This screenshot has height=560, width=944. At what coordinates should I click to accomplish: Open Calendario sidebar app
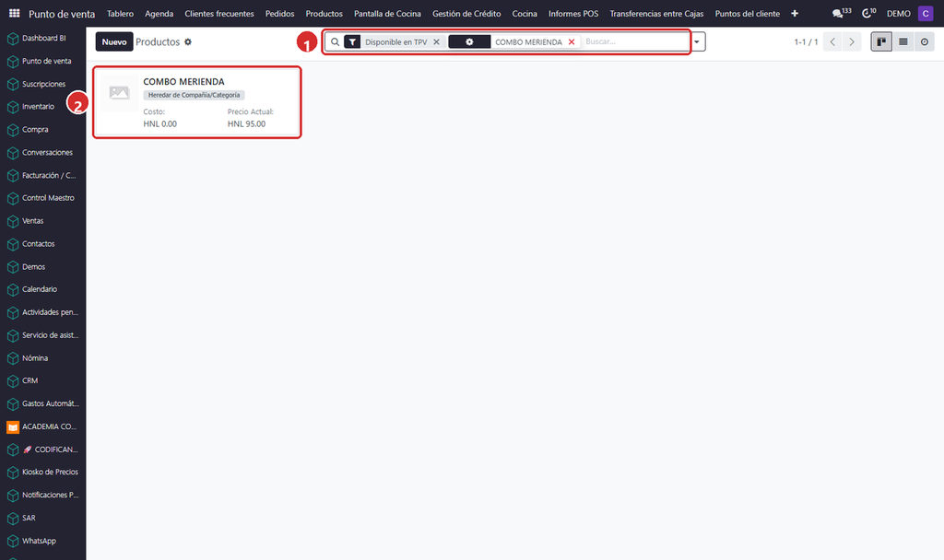tap(42, 289)
